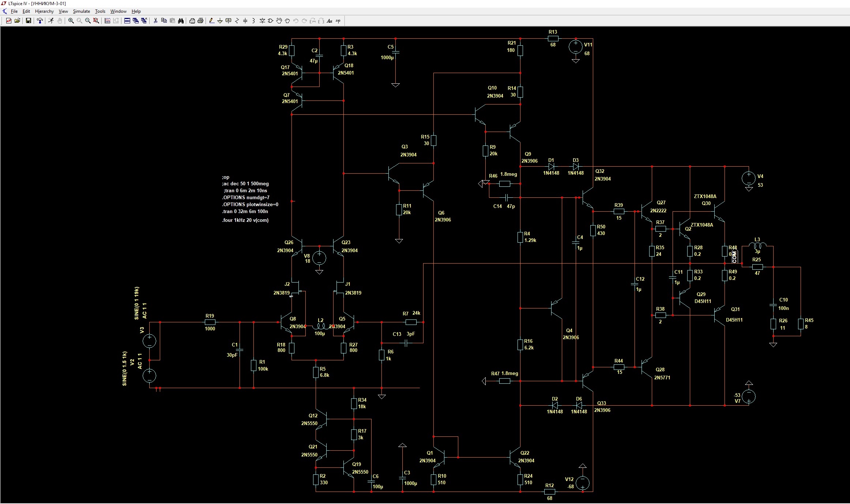Open the Tools menu
The image size is (850, 504).
(100, 11)
